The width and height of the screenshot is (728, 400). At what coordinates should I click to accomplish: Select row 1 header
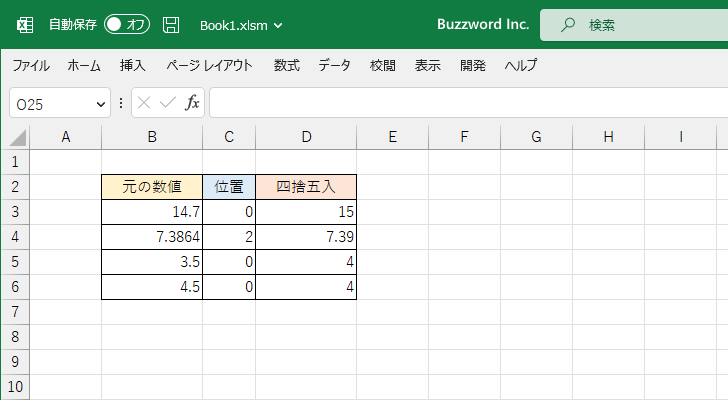click(15, 162)
